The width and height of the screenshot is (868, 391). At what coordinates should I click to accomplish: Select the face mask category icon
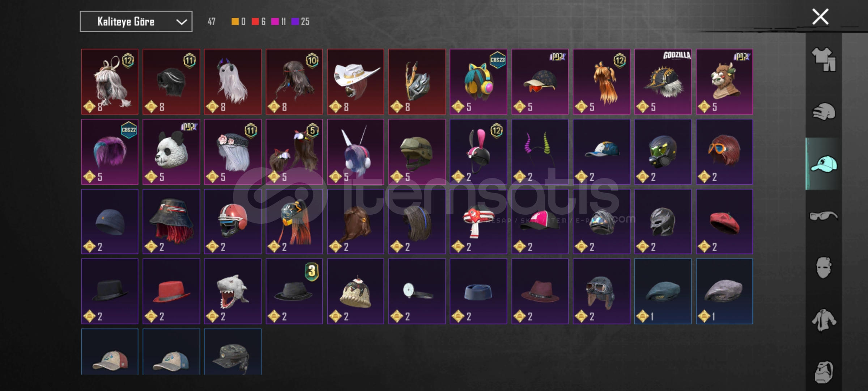click(x=824, y=268)
